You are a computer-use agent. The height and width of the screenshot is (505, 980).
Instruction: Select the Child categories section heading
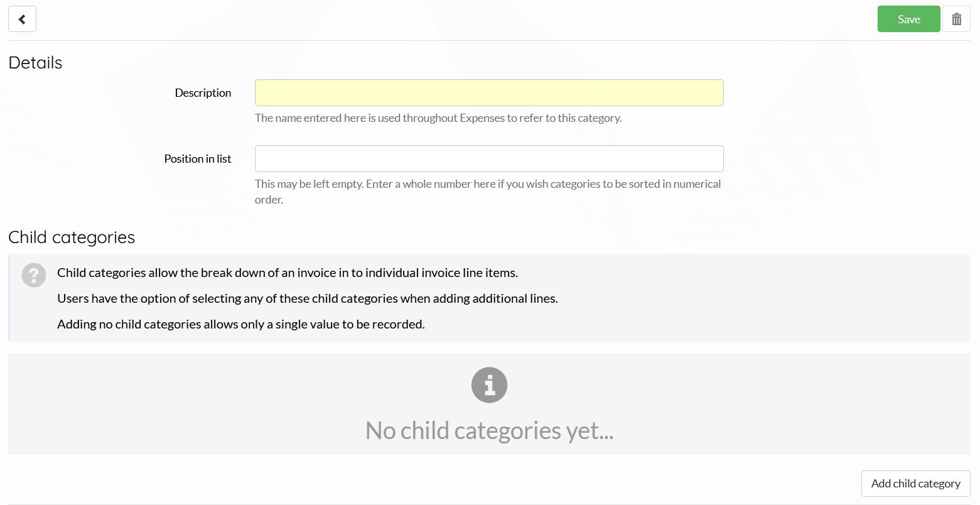tap(72, 237)
